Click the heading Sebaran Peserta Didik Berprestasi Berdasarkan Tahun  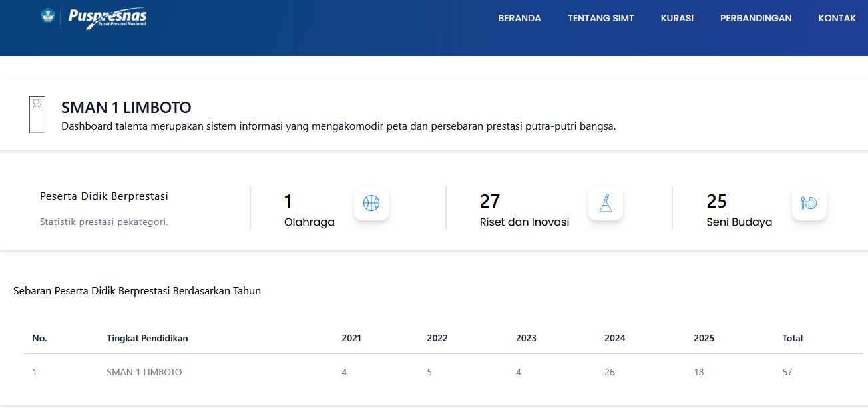(136, 290)
